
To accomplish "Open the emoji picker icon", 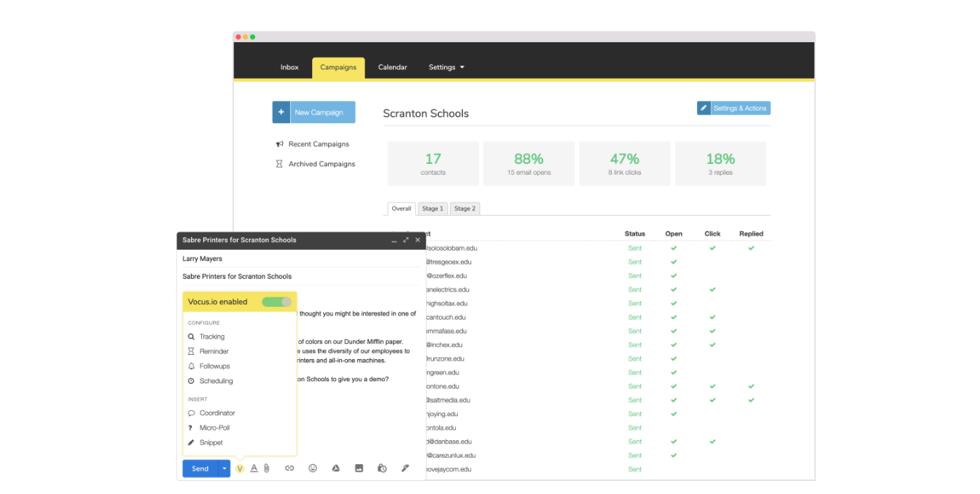I will click(x=313, y=468).
